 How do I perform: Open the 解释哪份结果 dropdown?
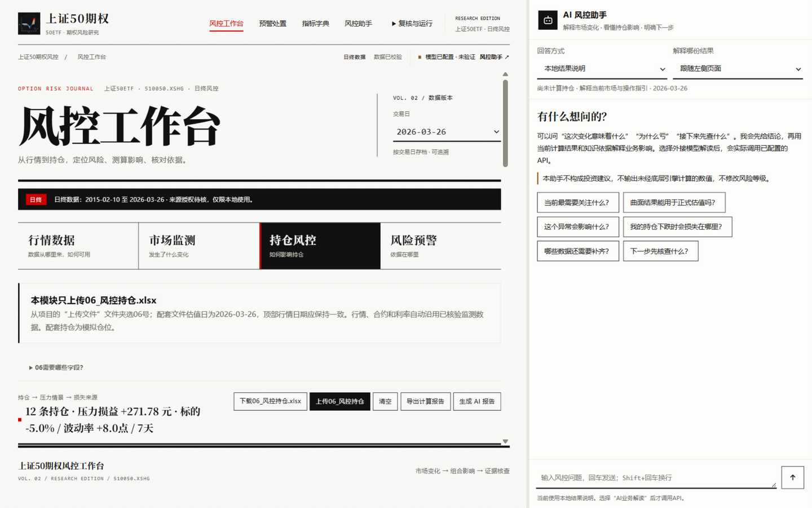click(x=738, y=69)
